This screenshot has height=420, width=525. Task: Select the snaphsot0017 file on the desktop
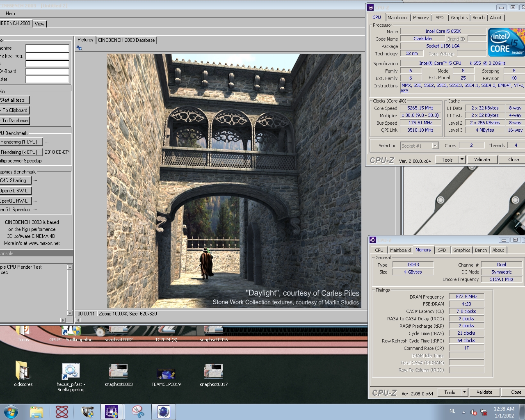pos(214,375)
